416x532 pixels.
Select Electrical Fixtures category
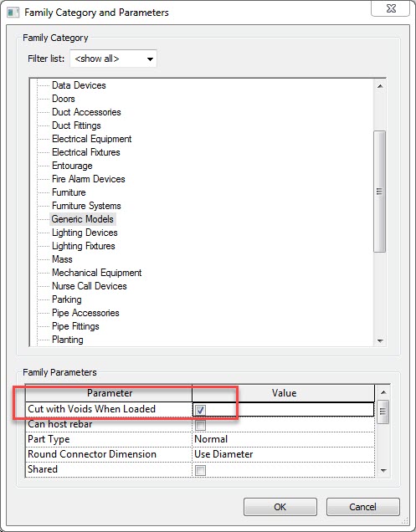86,152
